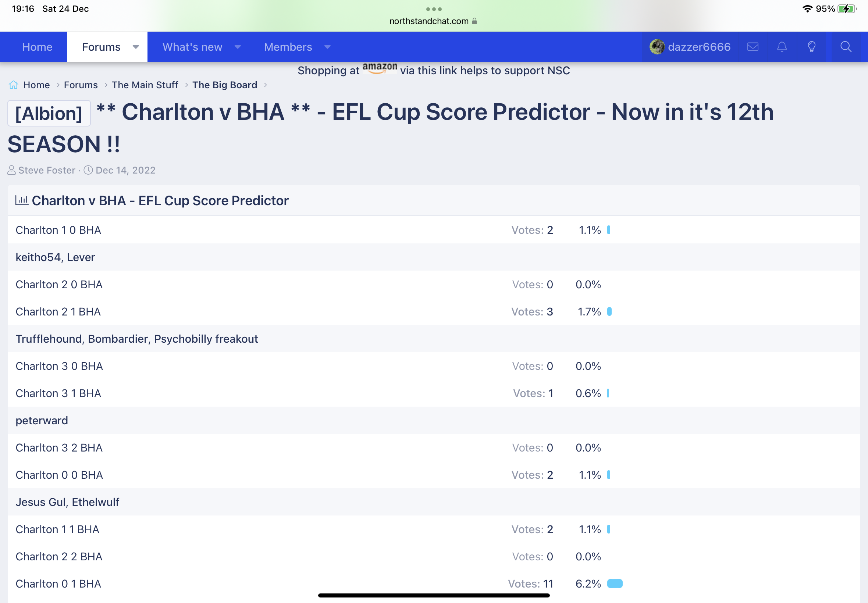Click the amazon logo link

point(380,69)
